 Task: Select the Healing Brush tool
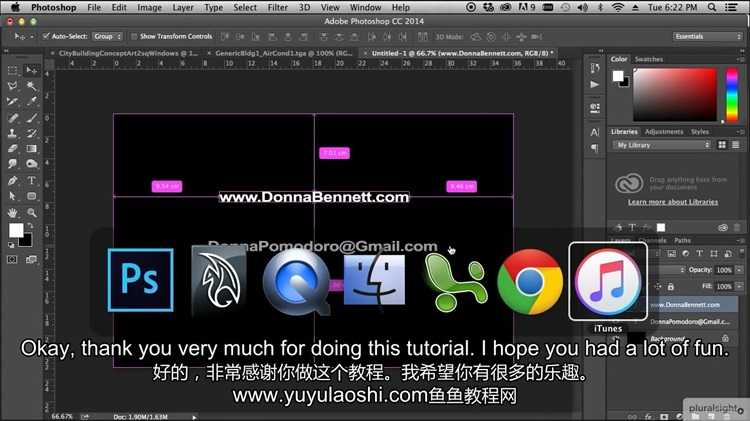click(x=13, y=118)
